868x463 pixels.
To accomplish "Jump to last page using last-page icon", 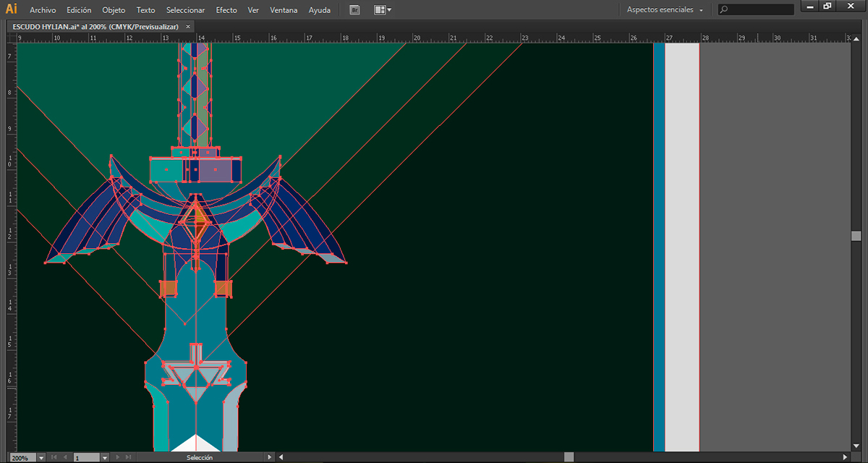I will (127, 456).
